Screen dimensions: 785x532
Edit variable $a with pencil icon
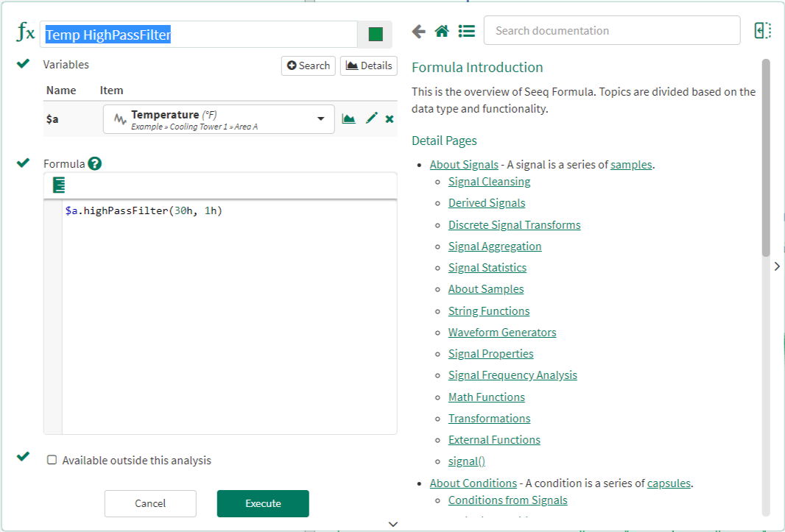coord(371,118)
